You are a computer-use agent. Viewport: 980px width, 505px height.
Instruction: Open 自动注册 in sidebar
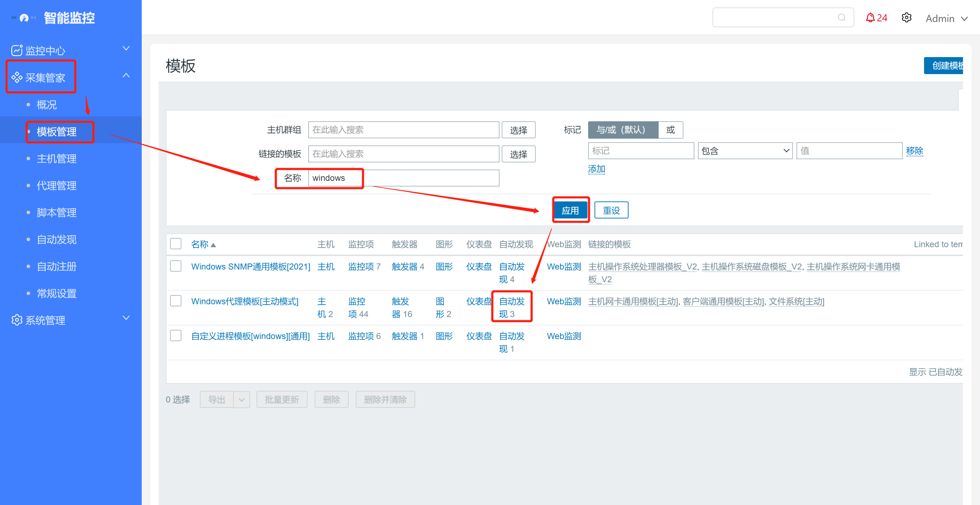(56, 266)
